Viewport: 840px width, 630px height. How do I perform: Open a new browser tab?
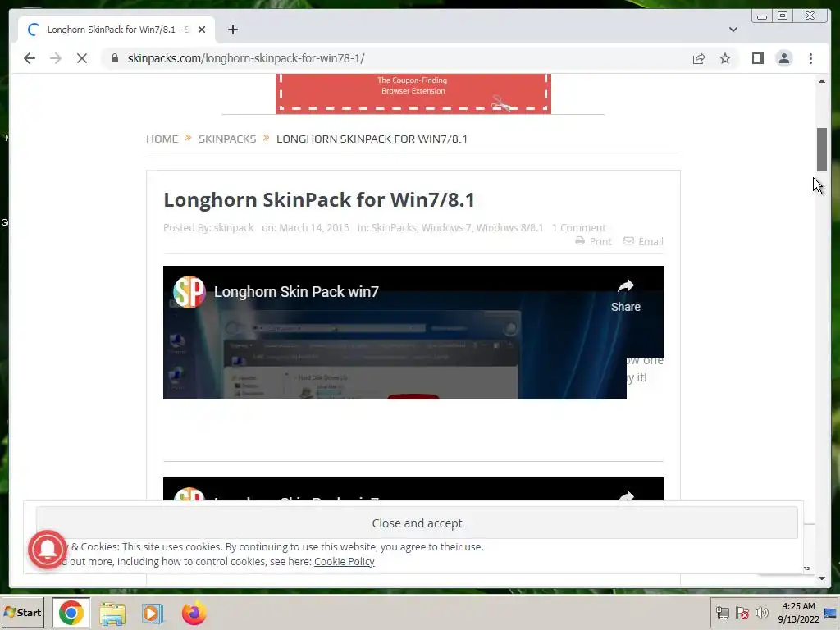[x=232, y=30]
